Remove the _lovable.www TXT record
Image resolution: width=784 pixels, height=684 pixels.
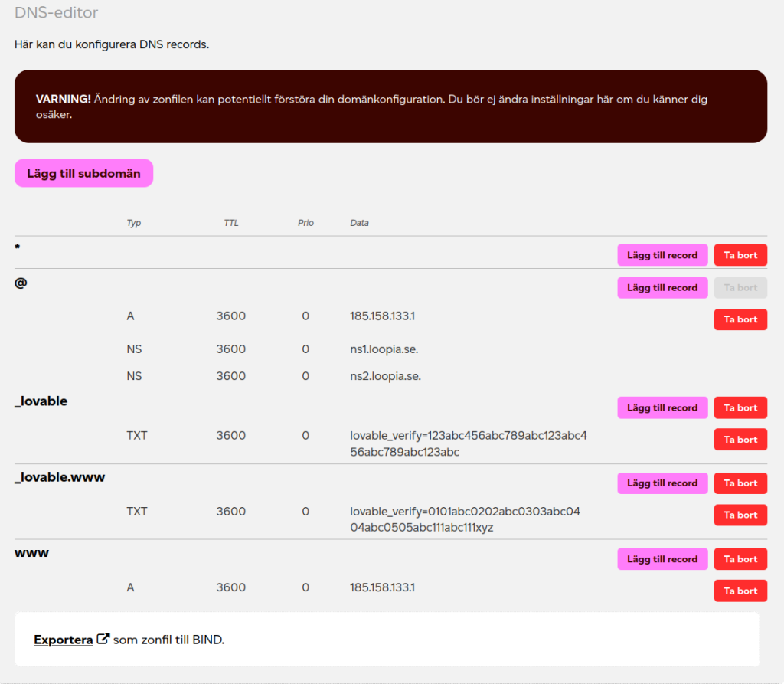point(740,515)
